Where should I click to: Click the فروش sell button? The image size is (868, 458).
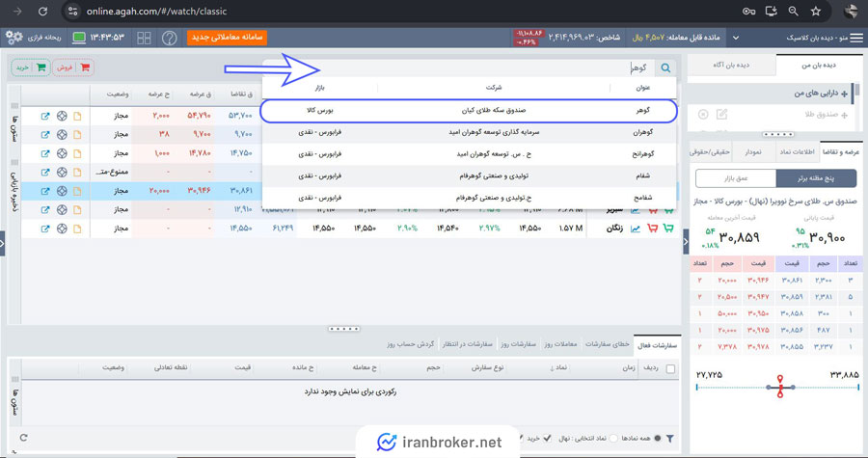[x=73, y=67]
